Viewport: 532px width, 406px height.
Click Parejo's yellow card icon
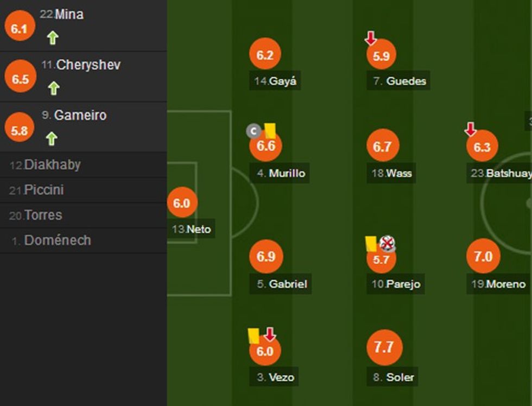click(371, 244)
